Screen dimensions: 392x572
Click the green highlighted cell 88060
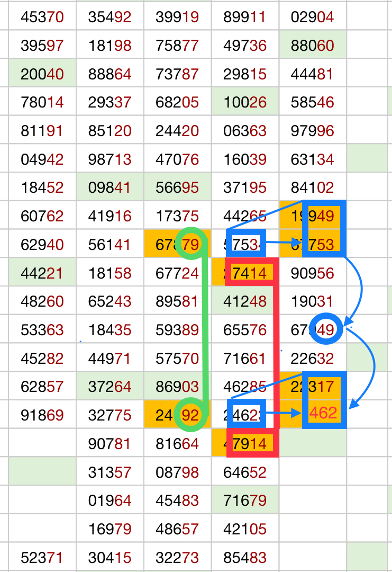(x=312, y=46)
